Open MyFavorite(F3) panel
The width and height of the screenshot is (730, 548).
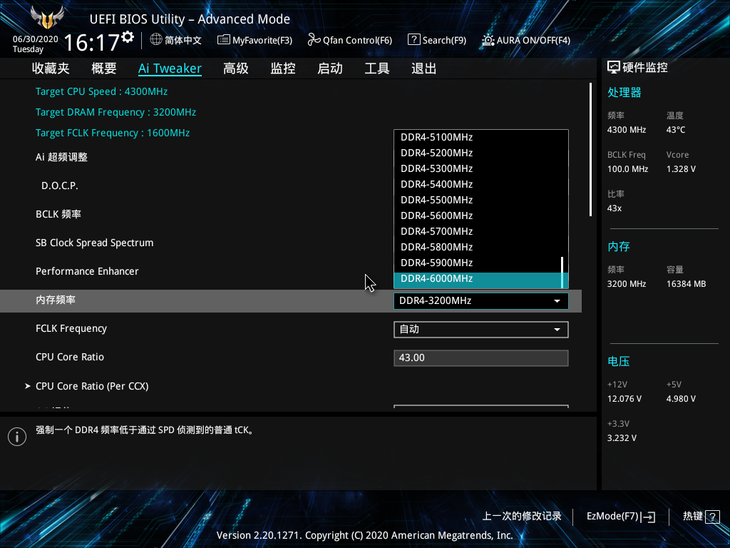pyautogui.click(x=255, y=40)
